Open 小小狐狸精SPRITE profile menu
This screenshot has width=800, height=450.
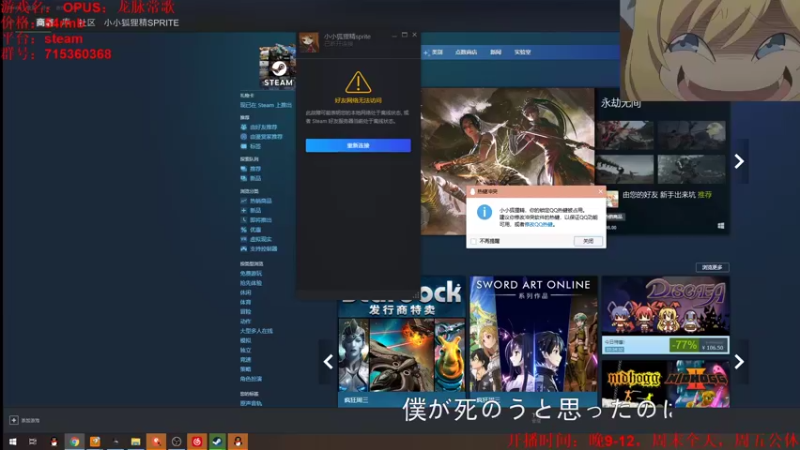pos(141,23)
